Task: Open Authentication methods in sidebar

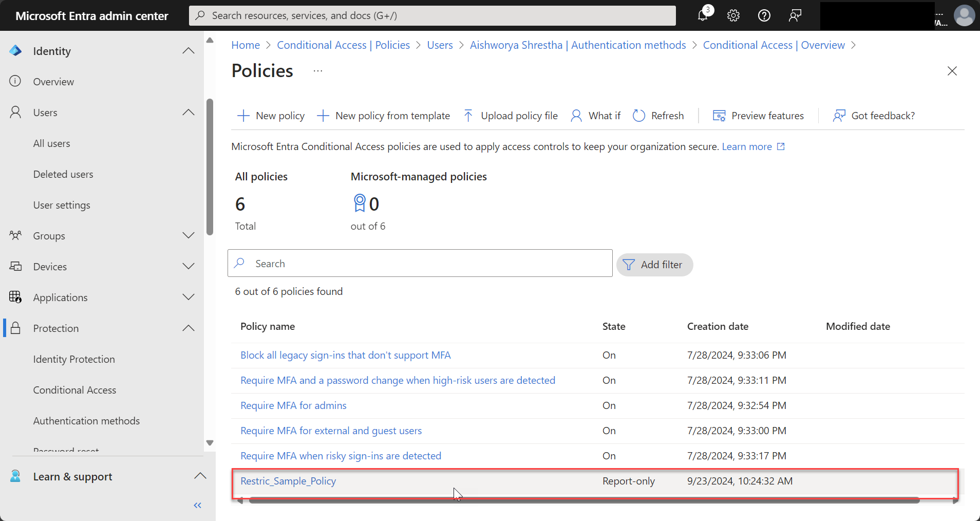Action: pyautogui.click(x=86, y=421)
